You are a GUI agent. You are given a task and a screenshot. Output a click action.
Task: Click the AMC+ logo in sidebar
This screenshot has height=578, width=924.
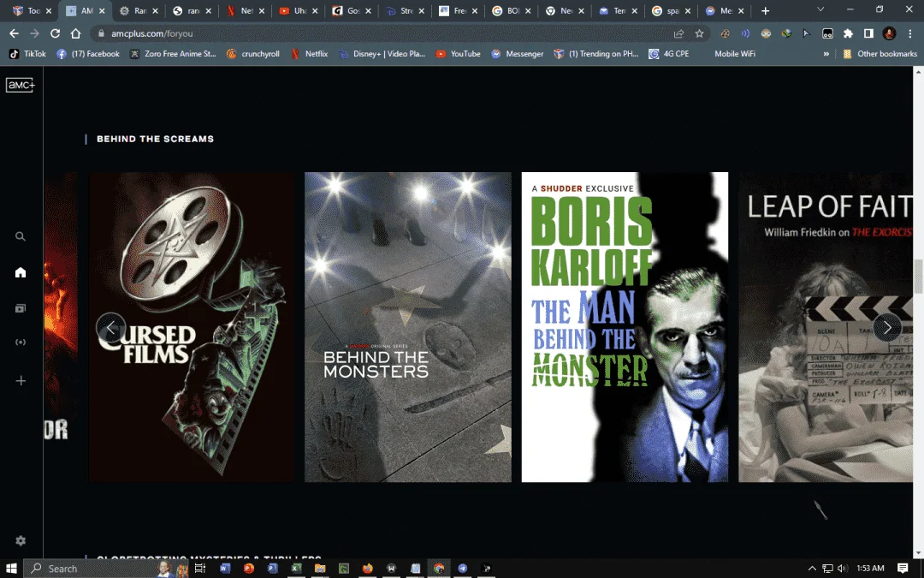click(21, 85)
